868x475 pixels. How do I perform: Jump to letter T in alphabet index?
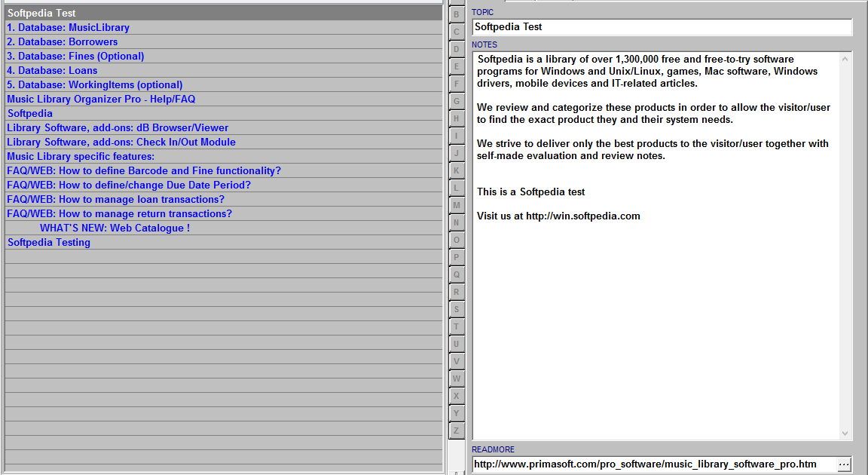click(x=457, y=326)
